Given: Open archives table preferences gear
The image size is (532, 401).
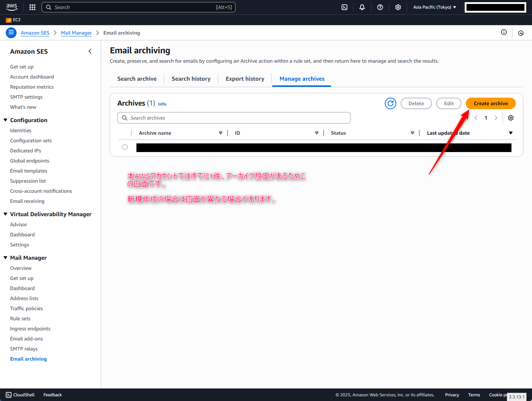Looking at the screenshot, I should [511, 118].
